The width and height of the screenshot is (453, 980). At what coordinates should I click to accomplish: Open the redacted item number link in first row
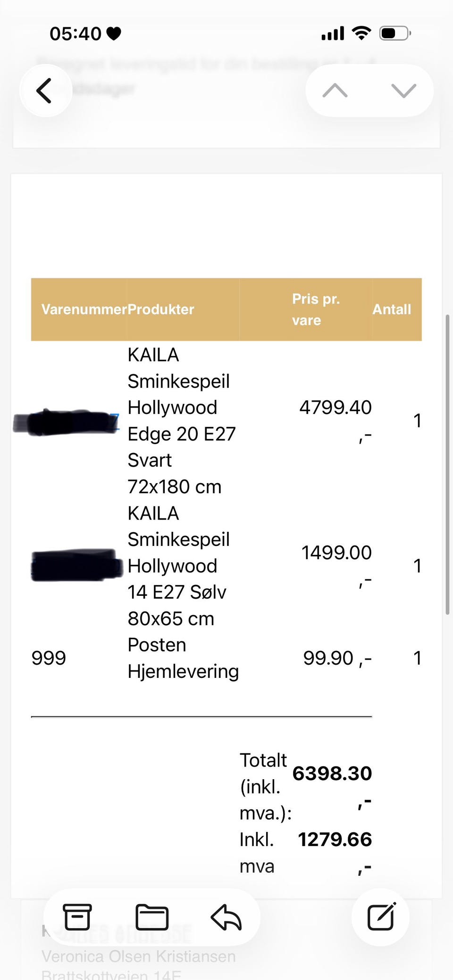coord(67,421)
